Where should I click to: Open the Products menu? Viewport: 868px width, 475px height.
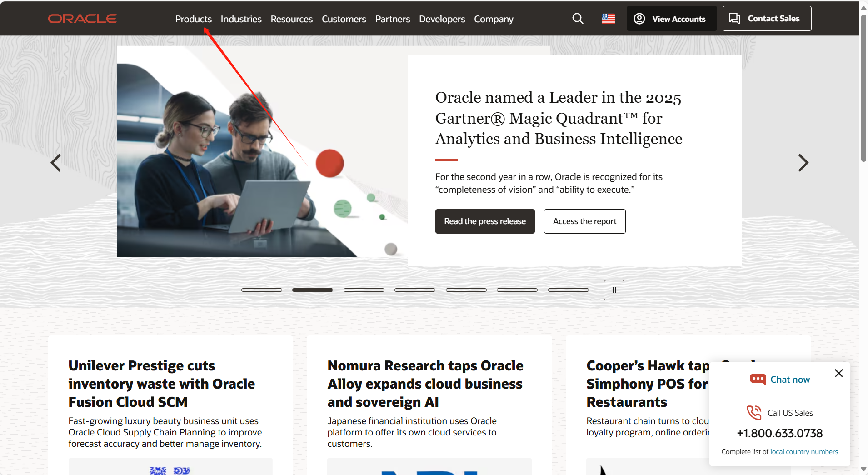coord(194,19)
